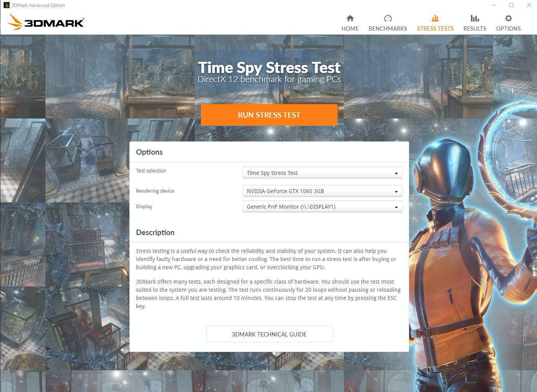The width and height of the screenshot is (537, 392).
Task: Click the Display dropdown arrow
Action: tap(396, 207)
